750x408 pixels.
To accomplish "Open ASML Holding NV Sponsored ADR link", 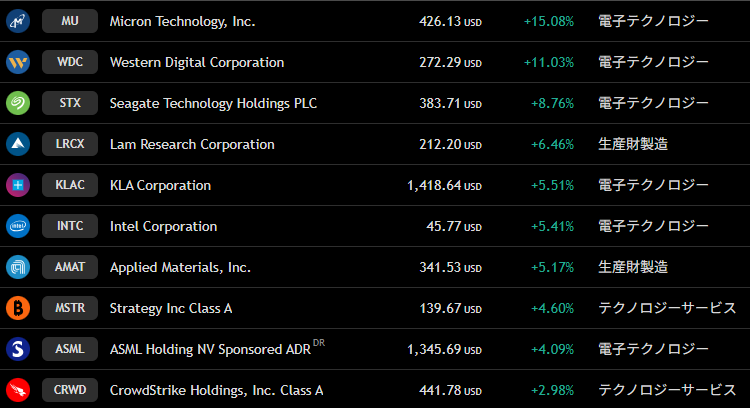I will tap(210, 349).
